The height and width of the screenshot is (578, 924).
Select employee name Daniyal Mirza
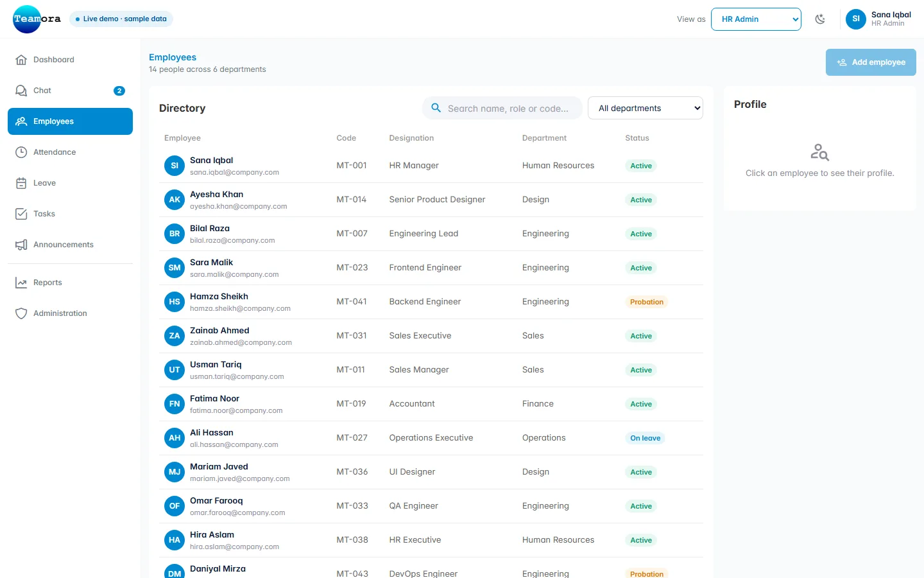pyautogui.click(x=218, y=569)
